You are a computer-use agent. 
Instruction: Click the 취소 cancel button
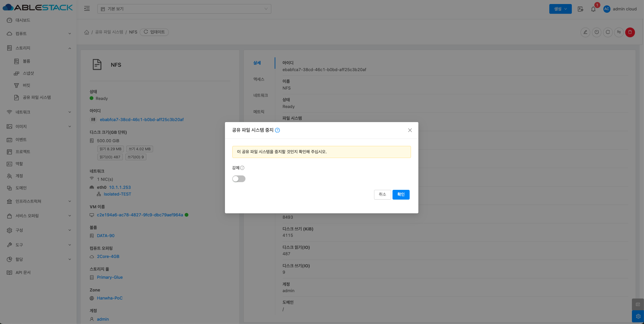(x=382, y=195)
